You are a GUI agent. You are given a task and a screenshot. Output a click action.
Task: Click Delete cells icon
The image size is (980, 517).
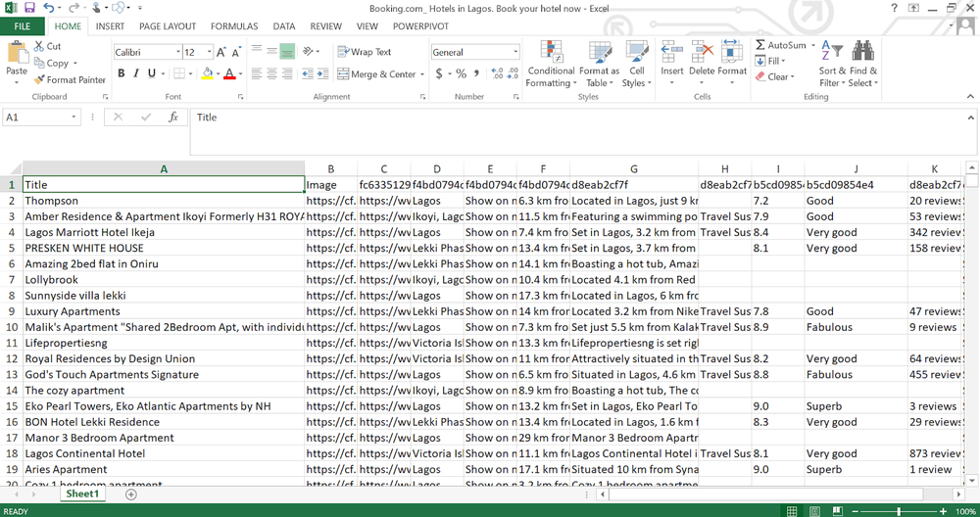702,51
